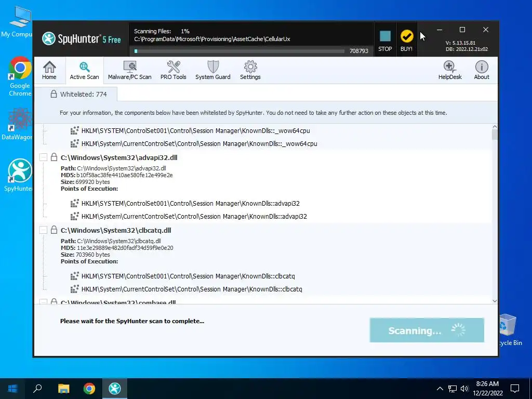
Task: Open the Windows Start menu
Action: pos(12,389)
